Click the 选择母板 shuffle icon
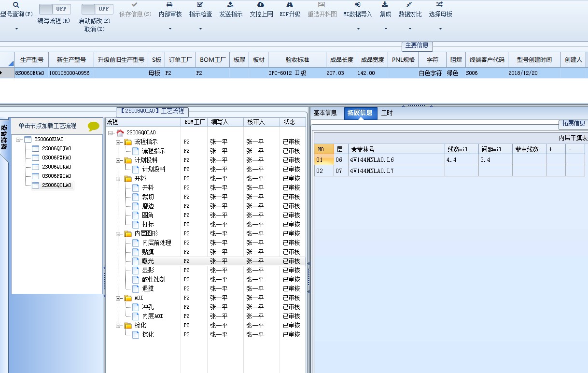 (440, 4)
